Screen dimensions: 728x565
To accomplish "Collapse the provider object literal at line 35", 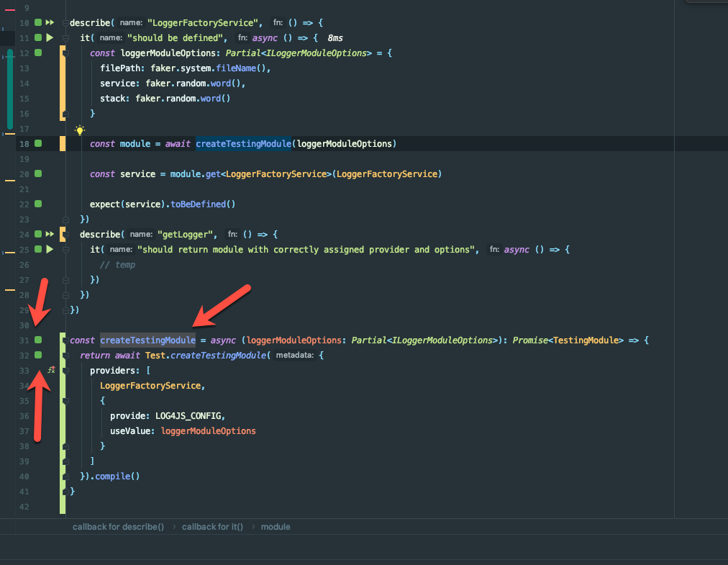I will tap(65, 401).
